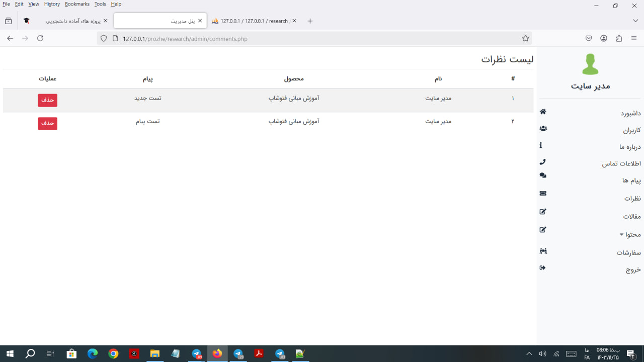Open Microsoft Edge from the taskbar
This screenshot has height=362, width=644.
pyautogui.click(x=92, y=354)
